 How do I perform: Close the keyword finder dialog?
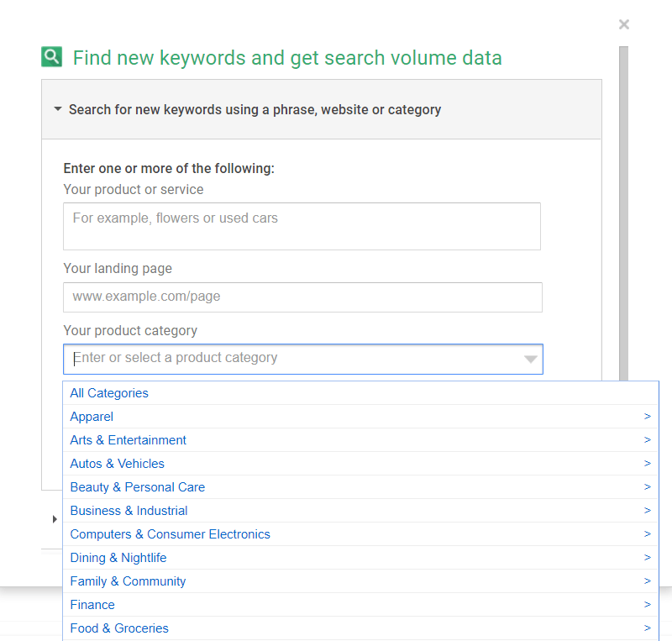pos(624,24)
